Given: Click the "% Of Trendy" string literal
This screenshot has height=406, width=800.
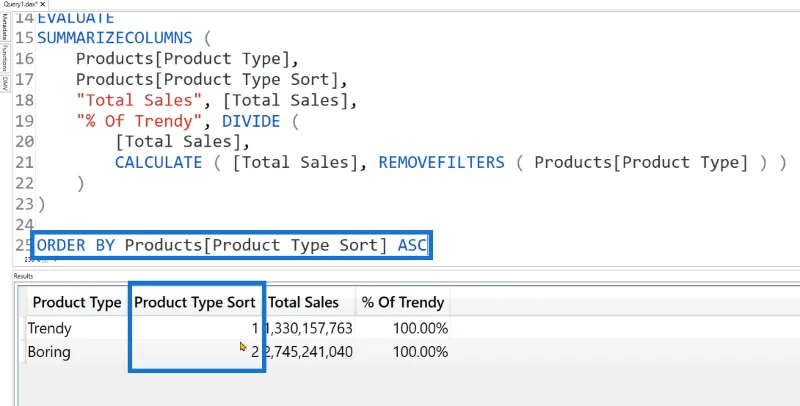Looking at the screenshot, I should (139, 121).
